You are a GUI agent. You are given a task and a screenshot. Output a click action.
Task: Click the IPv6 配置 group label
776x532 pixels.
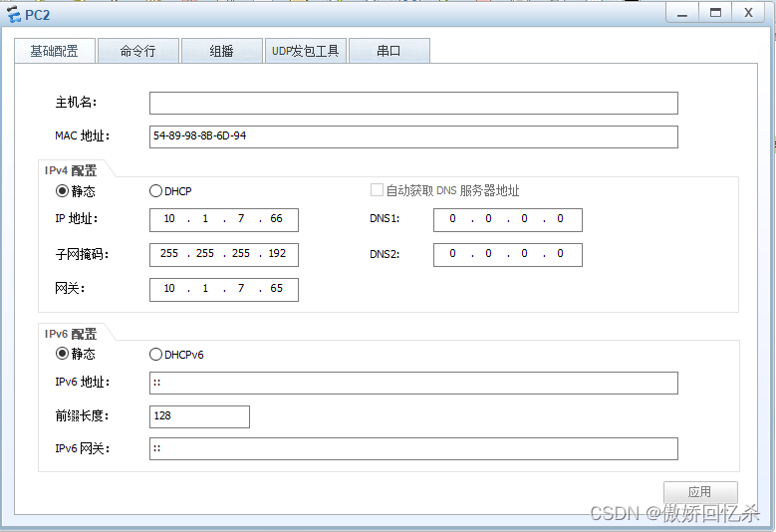coord(71,334)
